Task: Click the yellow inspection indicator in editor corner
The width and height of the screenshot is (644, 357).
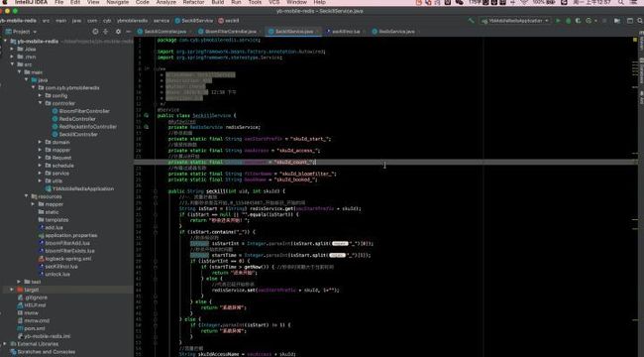Action: tap(634, 40)
